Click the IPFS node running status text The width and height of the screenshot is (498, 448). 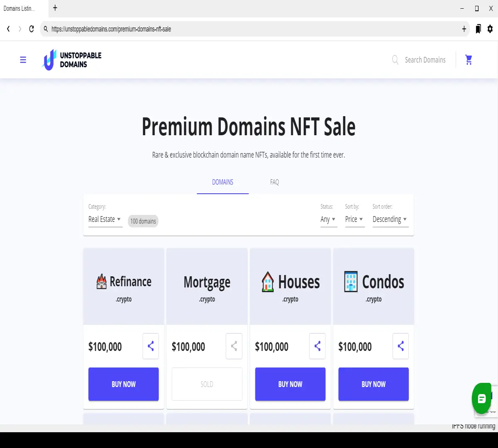pyautogui.click(x=474, y=426)
